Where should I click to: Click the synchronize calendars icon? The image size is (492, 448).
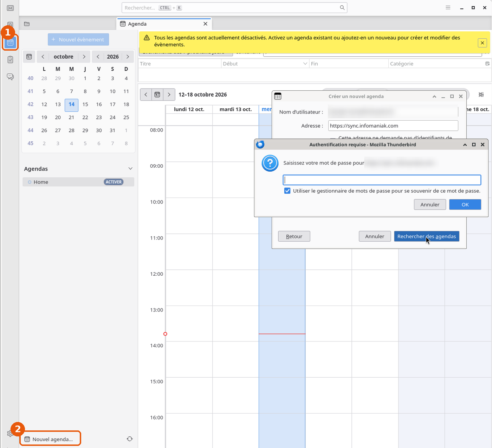click(130, 439)
